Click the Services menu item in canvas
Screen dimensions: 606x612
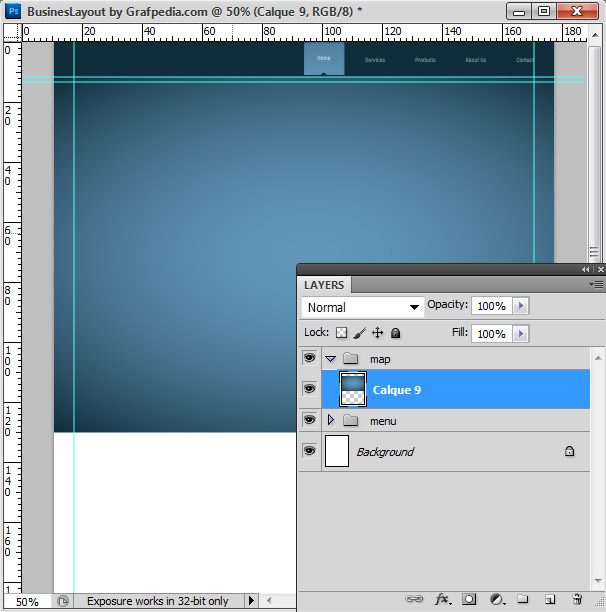pyautogui.click(x=375, y=60)
